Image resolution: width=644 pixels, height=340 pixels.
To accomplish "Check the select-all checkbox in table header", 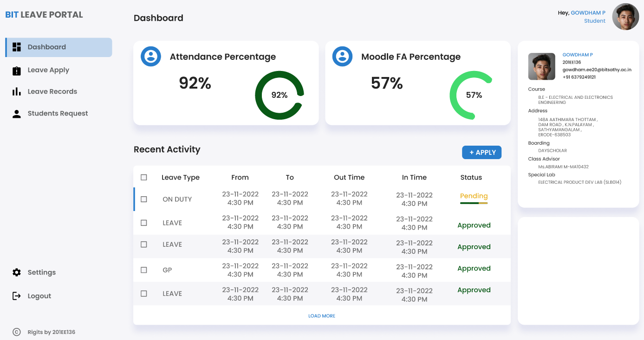I will (x=144, y=177).
